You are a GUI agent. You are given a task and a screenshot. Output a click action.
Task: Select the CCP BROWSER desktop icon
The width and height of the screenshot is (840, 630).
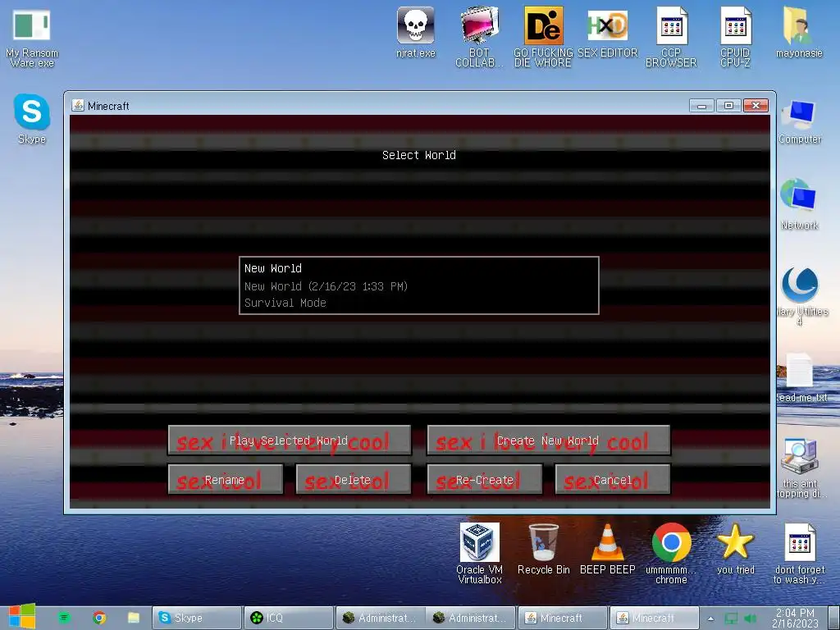[671, 36]
